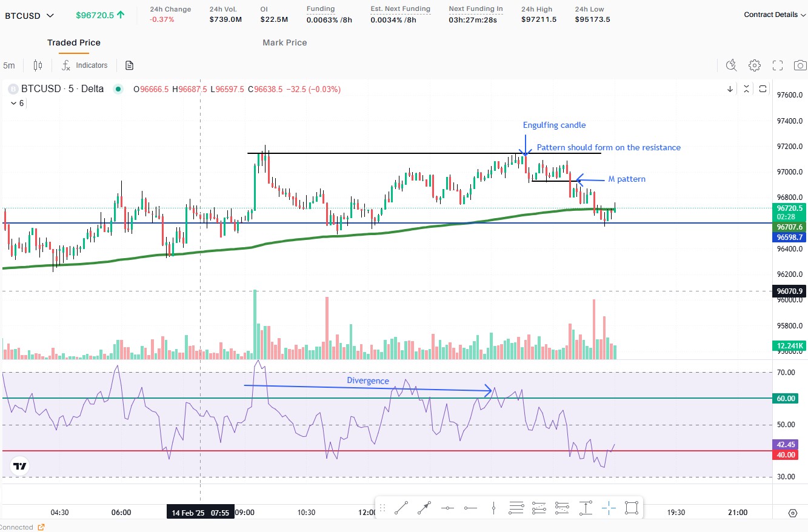Switch to the Mark Price tab
Screen dimensions: 808x532
click(x=284, y=42)
